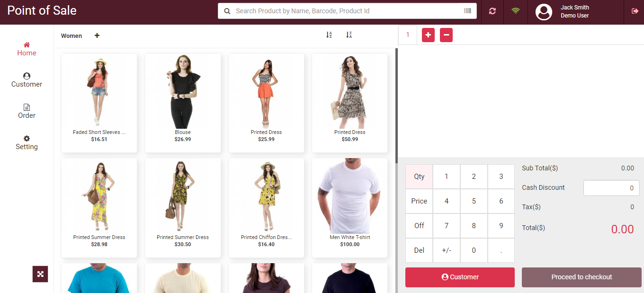Tap keypad digit 9

501,226
